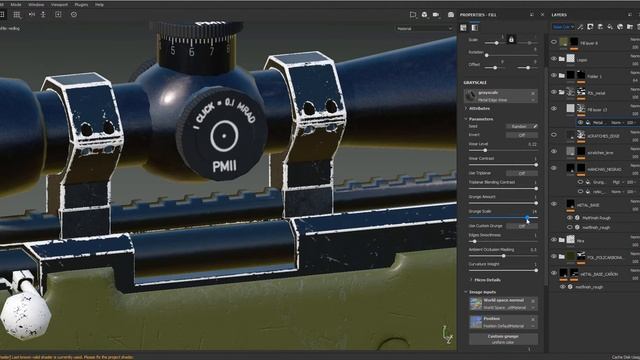Screen dimensions: 640x360
Task: Open the Help menu
Action: [99, 4]
